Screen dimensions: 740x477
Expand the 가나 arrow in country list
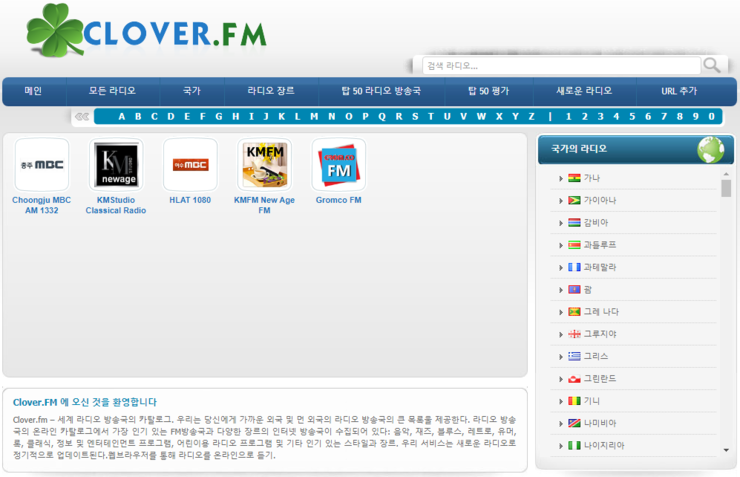[x=561, y=178]
